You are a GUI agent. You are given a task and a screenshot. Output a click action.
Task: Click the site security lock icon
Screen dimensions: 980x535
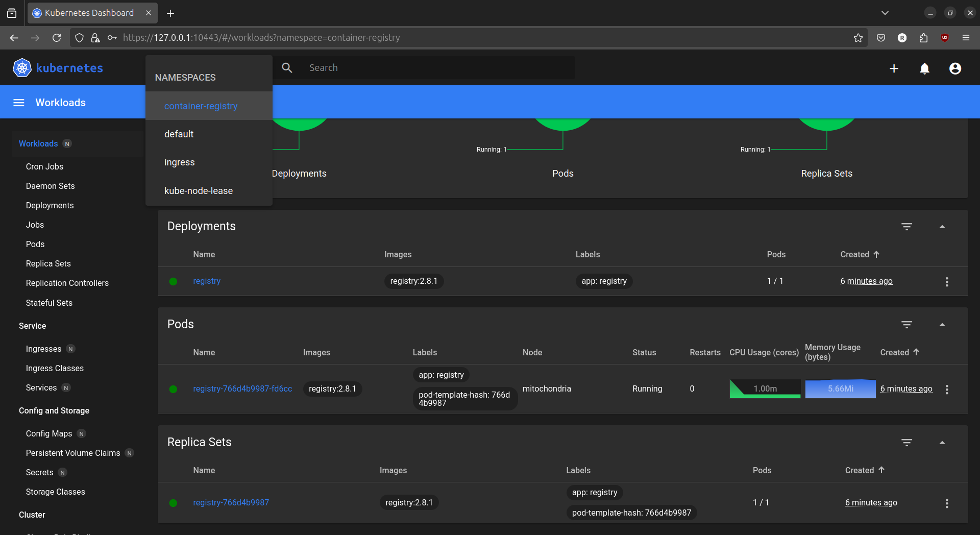[x=95, y=38]
